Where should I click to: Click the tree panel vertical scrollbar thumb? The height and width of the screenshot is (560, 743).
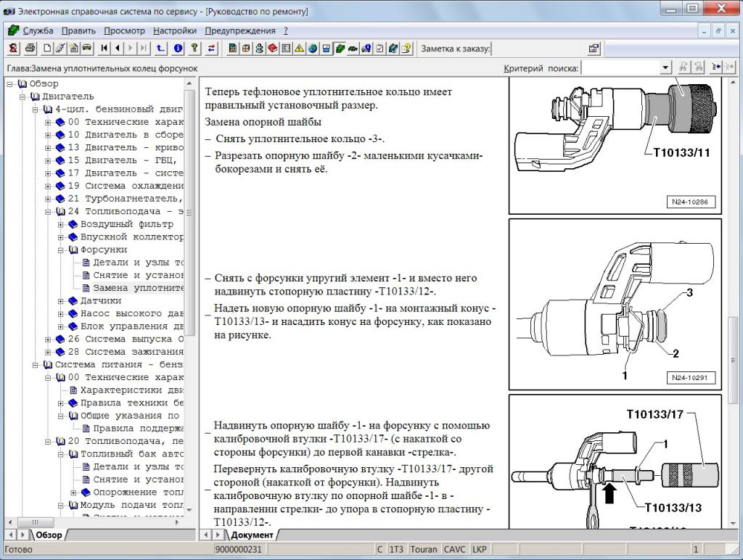pos(189,213)
